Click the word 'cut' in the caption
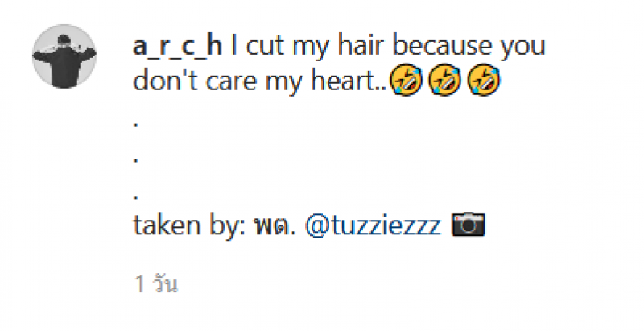 pos(266,47)
